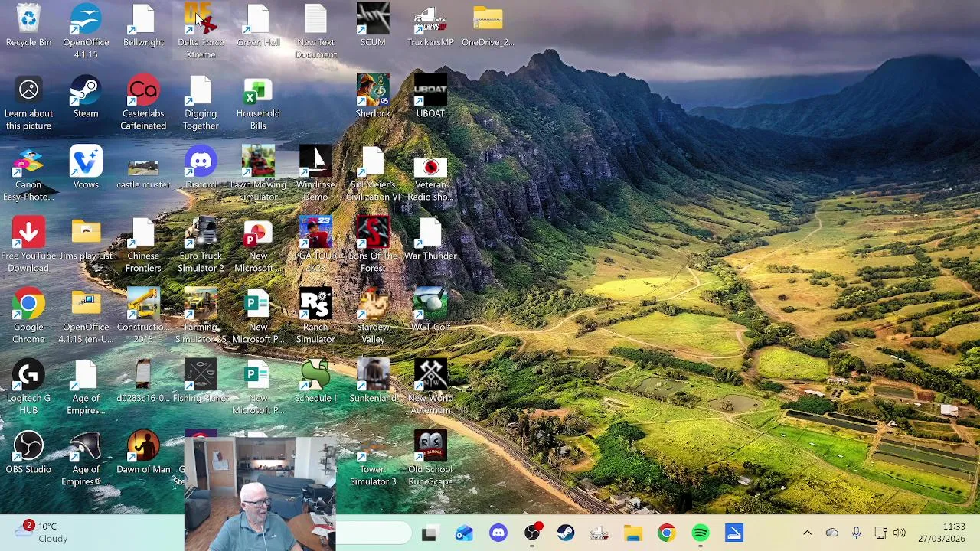Switch to Spotify on the taskbar
This screenshot has height=551, width=980.
pyautogui.click(x=701, y=533)
